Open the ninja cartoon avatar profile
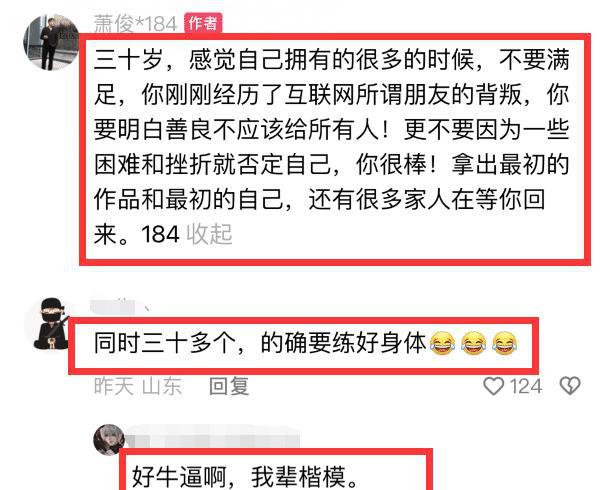Screen dimensions: 609x490 point(50,323)
